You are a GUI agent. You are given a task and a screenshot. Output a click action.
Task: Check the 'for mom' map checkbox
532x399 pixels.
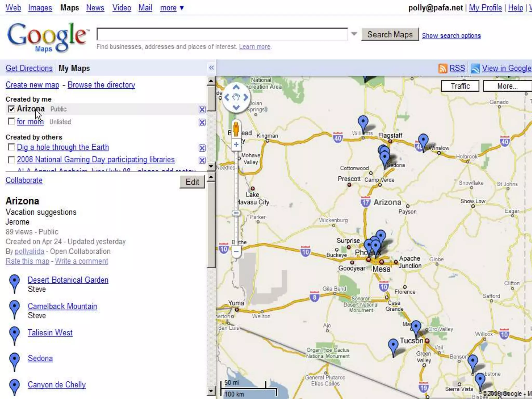click(x=11, y=121)
